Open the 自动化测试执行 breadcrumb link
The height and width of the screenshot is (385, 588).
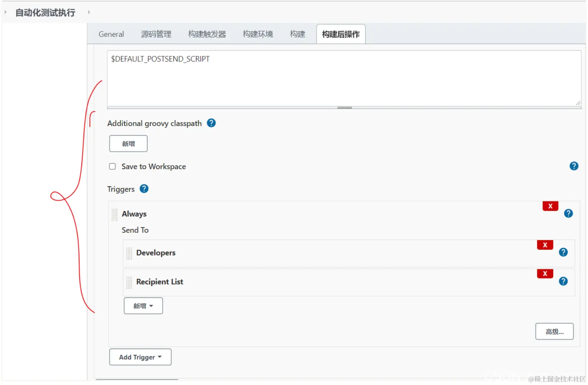[45, 13]
